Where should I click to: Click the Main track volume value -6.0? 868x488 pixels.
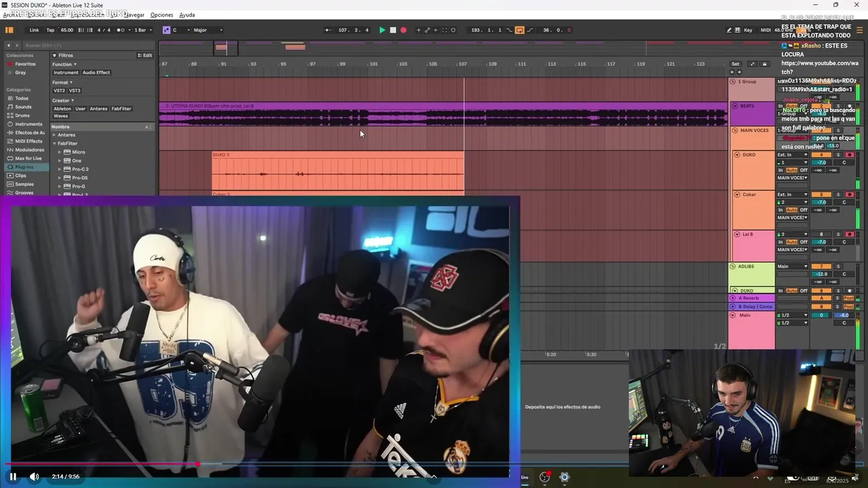[x=844, y=315]
